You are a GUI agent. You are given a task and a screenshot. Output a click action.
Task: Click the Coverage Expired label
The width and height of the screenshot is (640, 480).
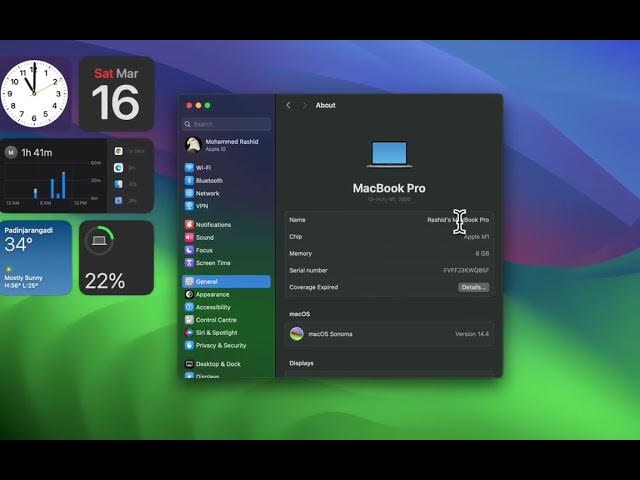[313, 287]
